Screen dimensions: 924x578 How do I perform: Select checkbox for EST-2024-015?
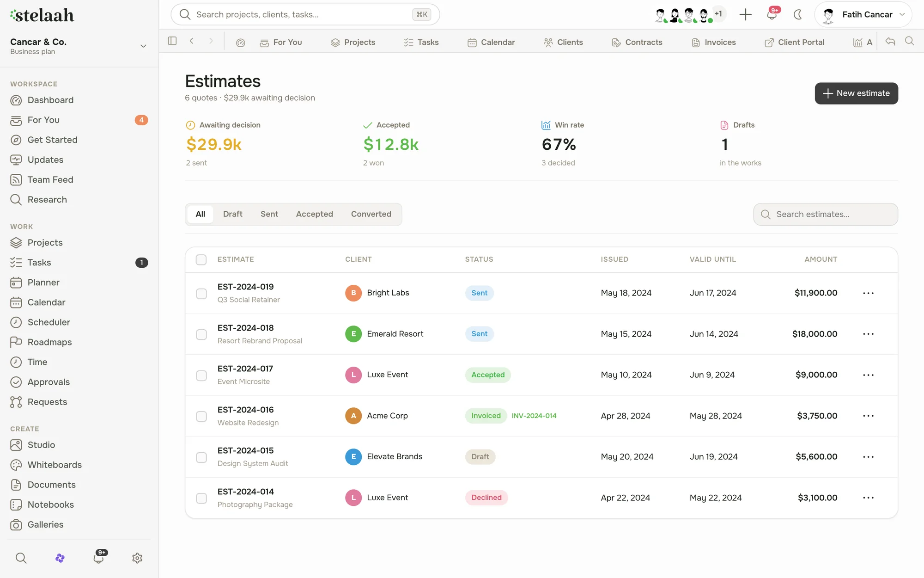(201, 457)
